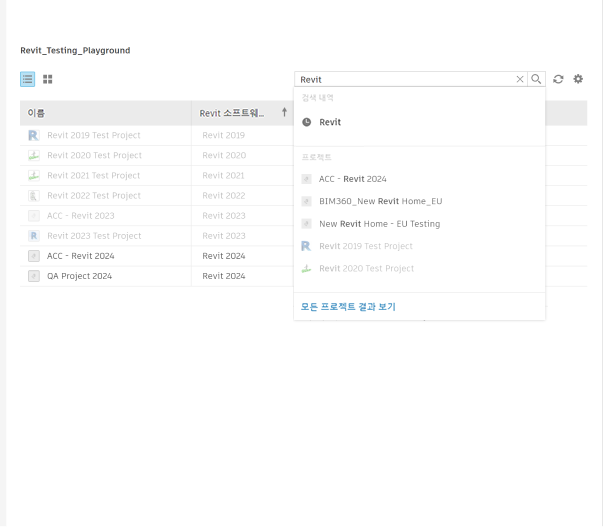Open Revit 2021 Test Project table row
603x527 pixels.
157,175
